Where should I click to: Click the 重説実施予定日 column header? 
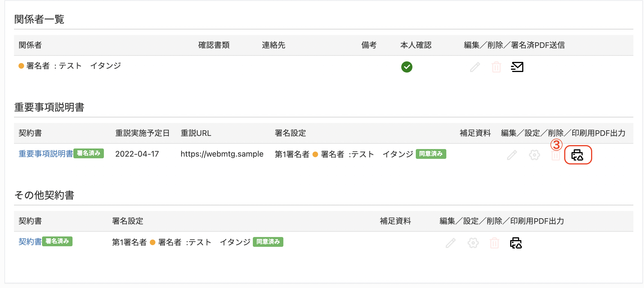[x=143, y=133]
